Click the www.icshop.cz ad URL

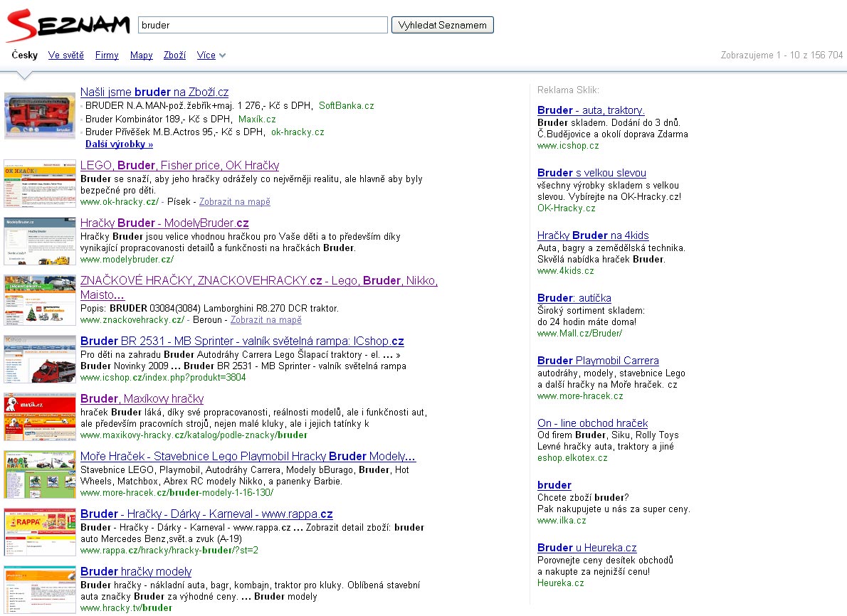(568, 146)
